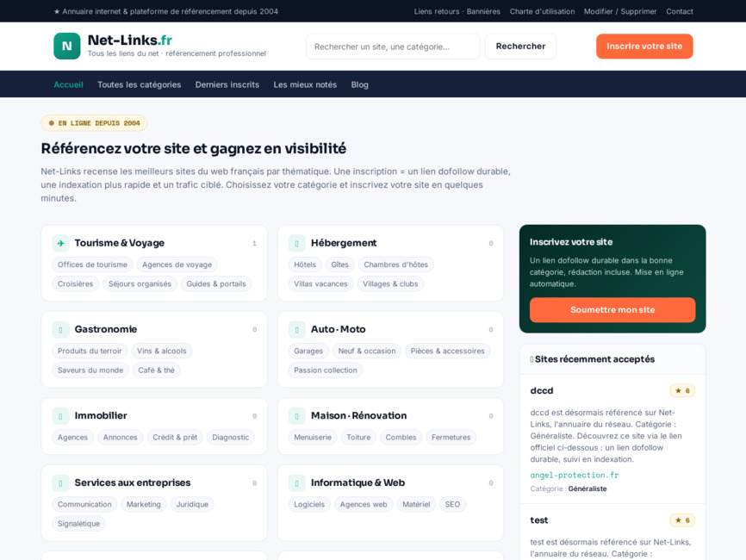This screenshot has width=746, height=560.
Task: Open Services aux entreprises heading
Action: point(133,483)
